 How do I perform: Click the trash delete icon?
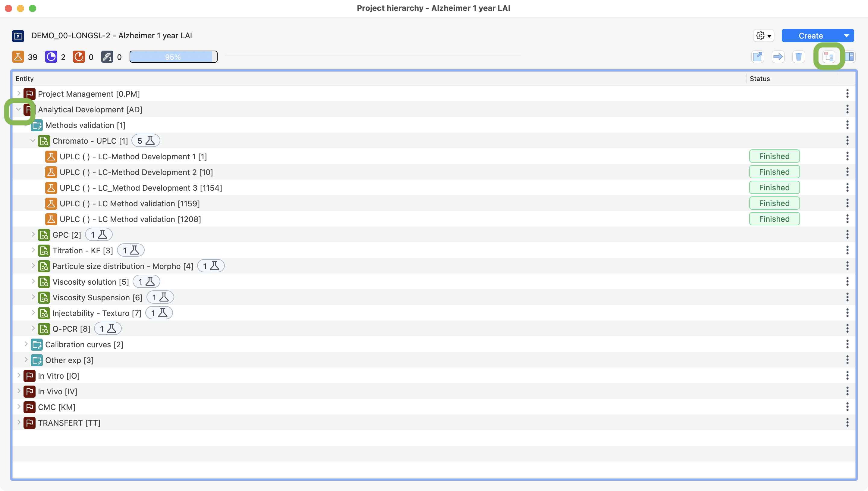tap(798, 57)
